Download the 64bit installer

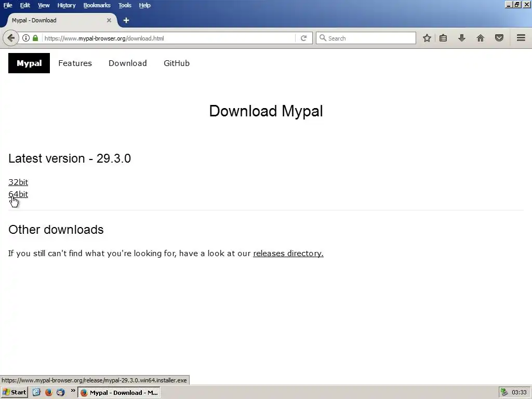tap(18, 194)
